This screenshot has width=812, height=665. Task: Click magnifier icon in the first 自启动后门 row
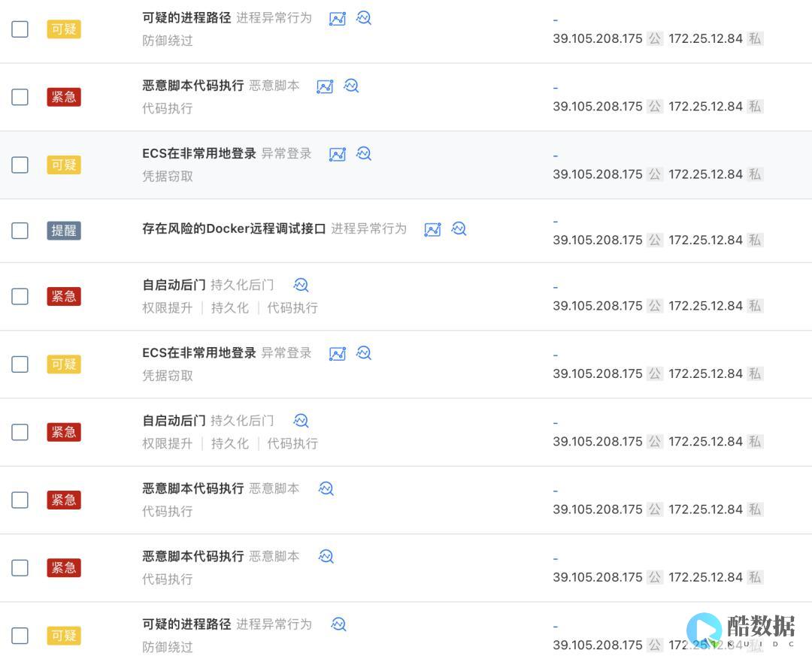click(x=301, y=285)
